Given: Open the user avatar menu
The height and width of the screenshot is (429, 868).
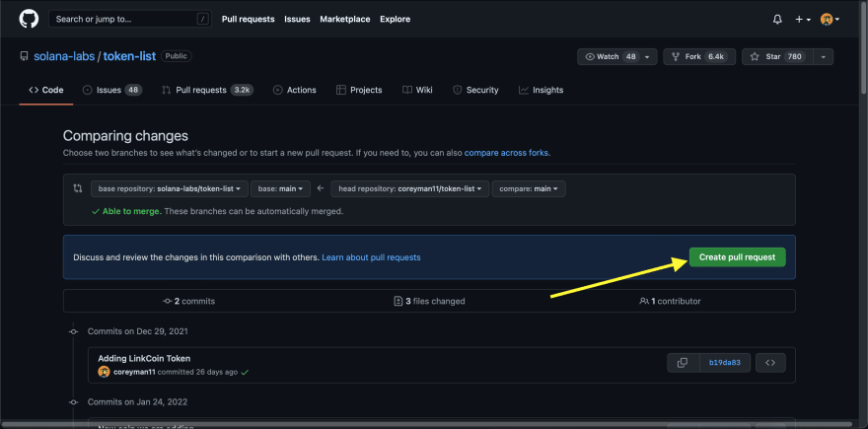Looking at the screenshot, I should pyautogui.click(x=830, y=20).
